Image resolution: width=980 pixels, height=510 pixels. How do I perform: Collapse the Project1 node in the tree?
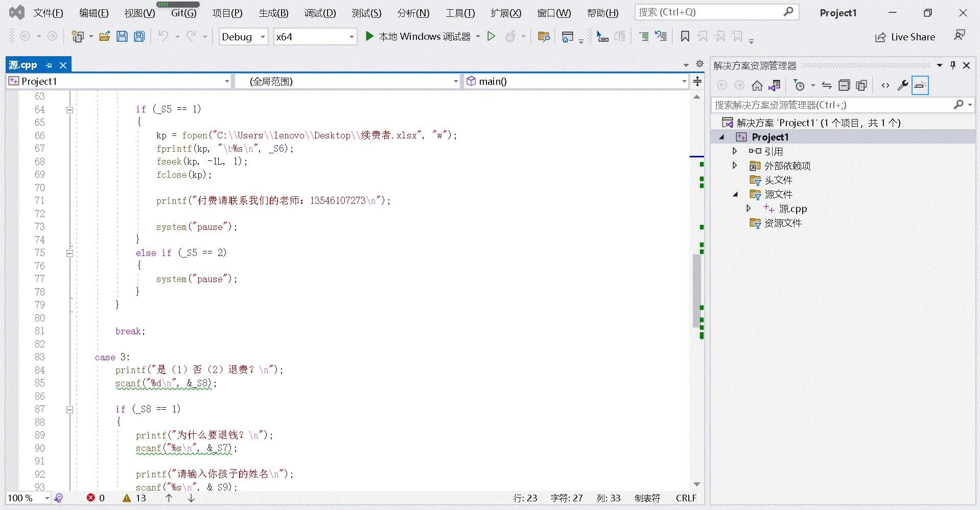[x=722, y=137]
